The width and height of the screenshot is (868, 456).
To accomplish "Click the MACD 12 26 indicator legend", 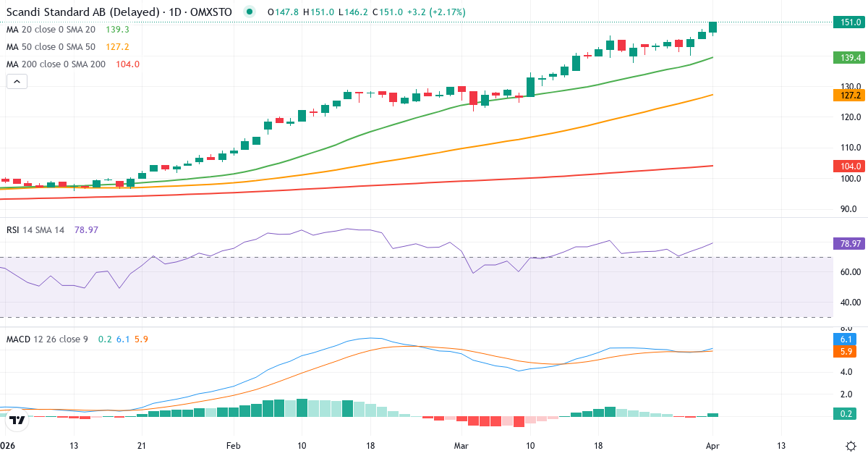I will 43,338.
